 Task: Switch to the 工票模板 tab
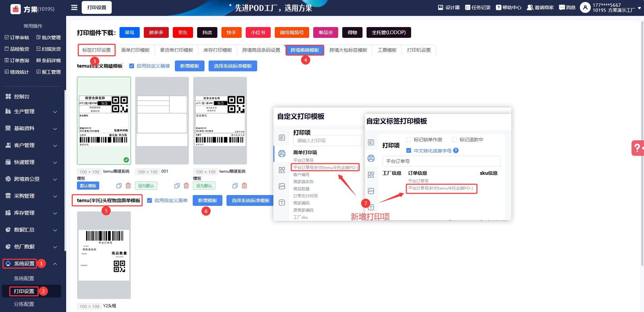pyautogui.click(x=387, y=50)
